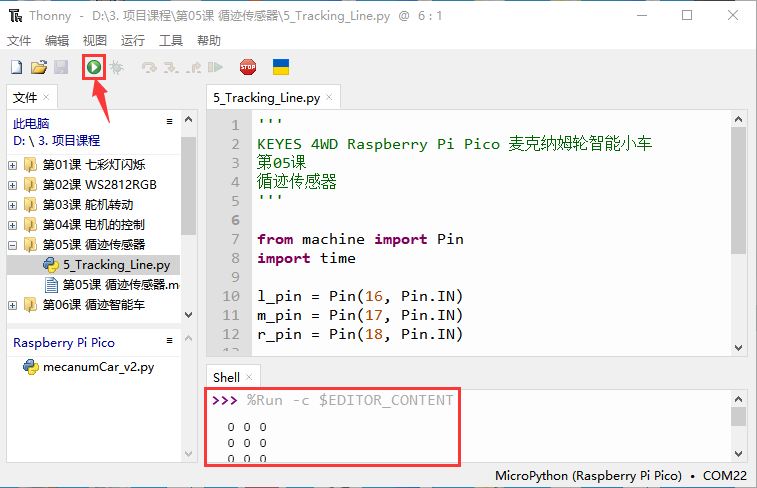This screenshot has width=757, height=488.
Task: Open the 工具 menu
Action: [171, 41]
